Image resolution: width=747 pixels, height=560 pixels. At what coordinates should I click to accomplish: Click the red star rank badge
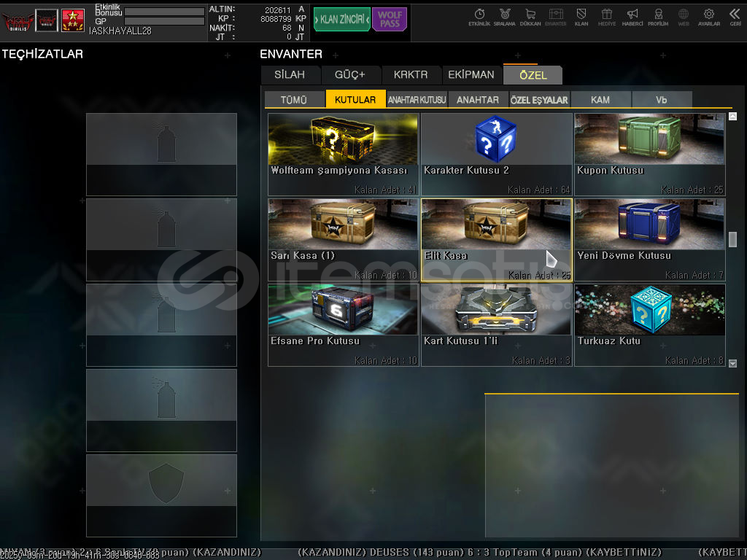pos(73,20)
